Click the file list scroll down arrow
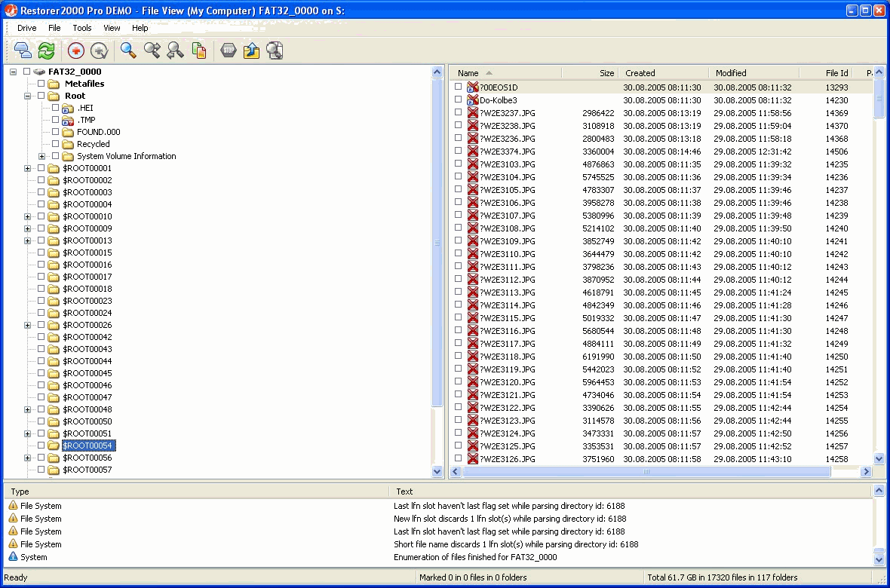The height and width of the screenshot is (588, 890). coord(879,458)
